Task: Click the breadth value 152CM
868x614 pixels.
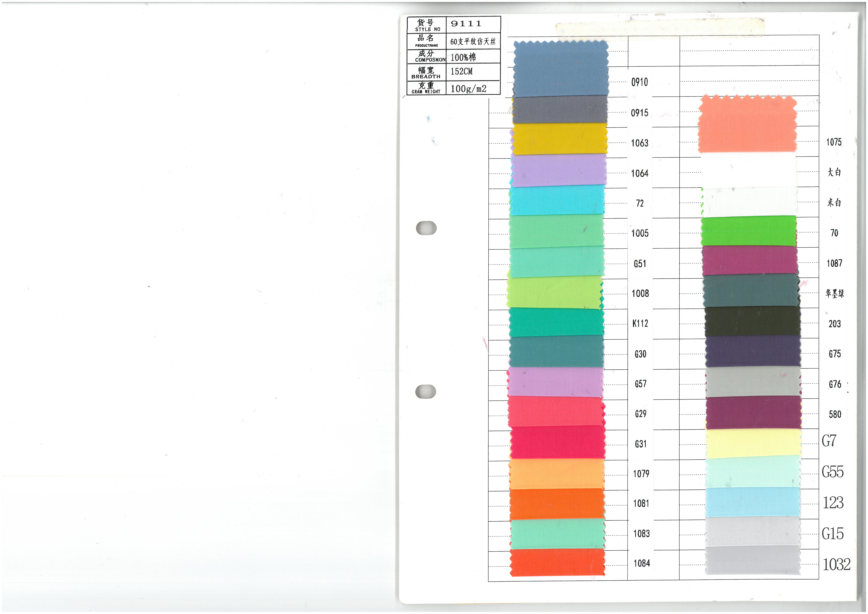Action: pos(462,71)
